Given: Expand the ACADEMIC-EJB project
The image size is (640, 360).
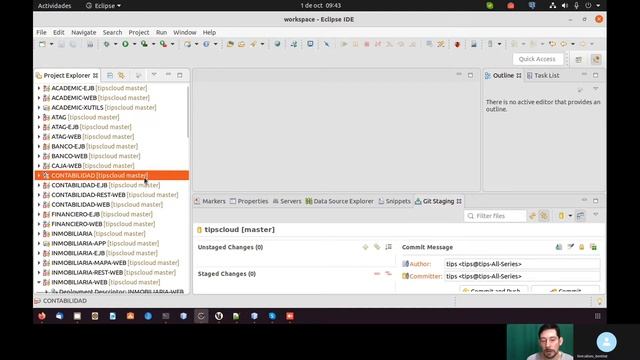Looking at the screenshot, I should [39, 88].
